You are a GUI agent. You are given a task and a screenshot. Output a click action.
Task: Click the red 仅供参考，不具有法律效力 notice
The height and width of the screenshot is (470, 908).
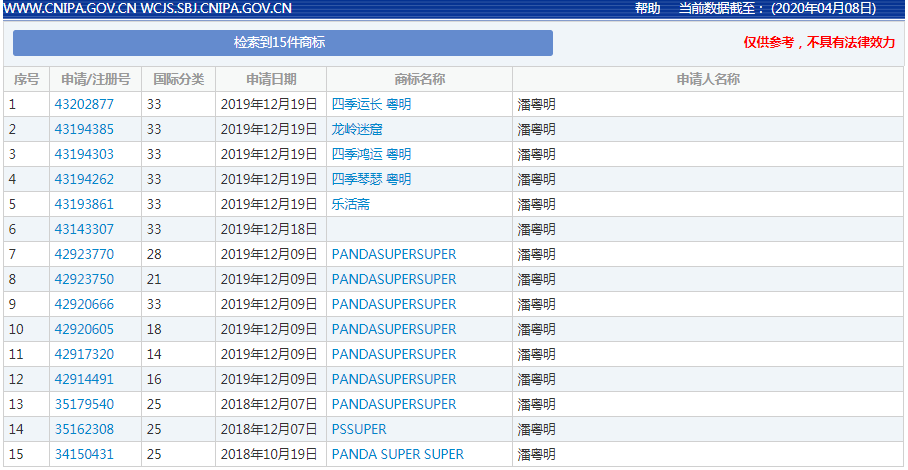819,42
